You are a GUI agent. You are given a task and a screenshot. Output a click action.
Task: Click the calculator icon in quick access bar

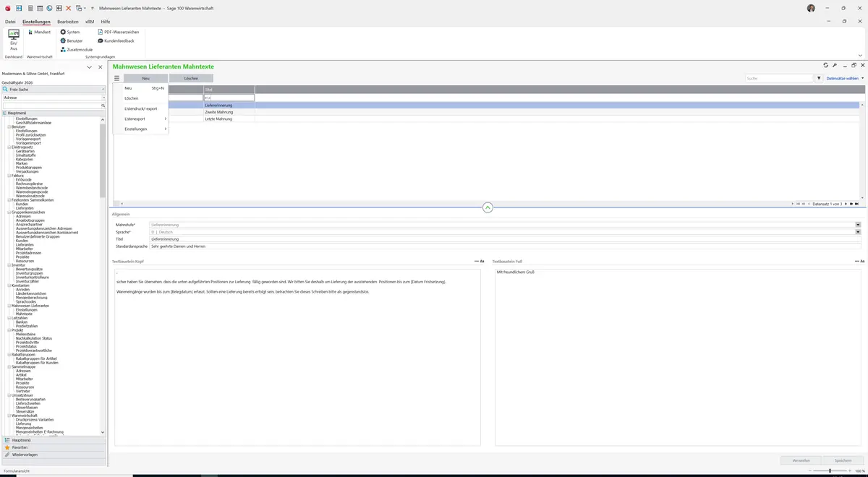pyautogui.click(x=30, y=7)
